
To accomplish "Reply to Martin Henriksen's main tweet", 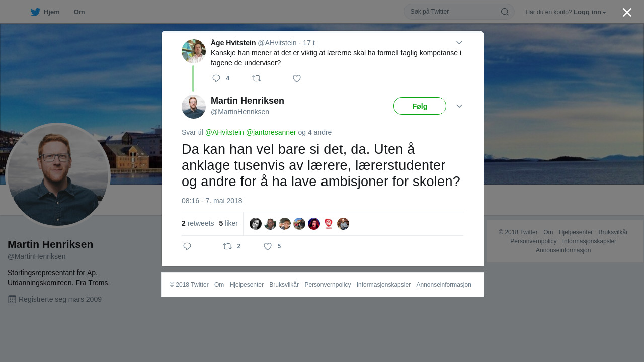I will pyautogui.click(x=187, y=246).
